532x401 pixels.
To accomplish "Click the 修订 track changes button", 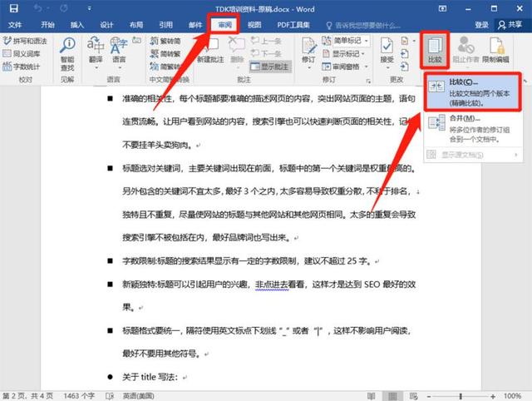I will pyautogui.click(x=308, y=53).
